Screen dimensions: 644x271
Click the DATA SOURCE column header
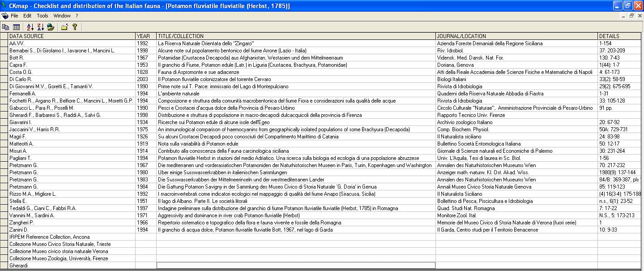point(72,36)
